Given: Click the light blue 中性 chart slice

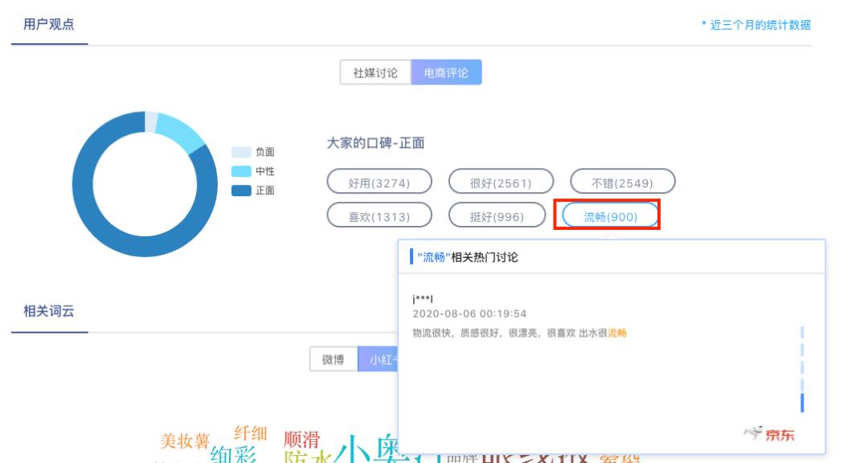Looking at the screenshot, I should coord(183,133).
